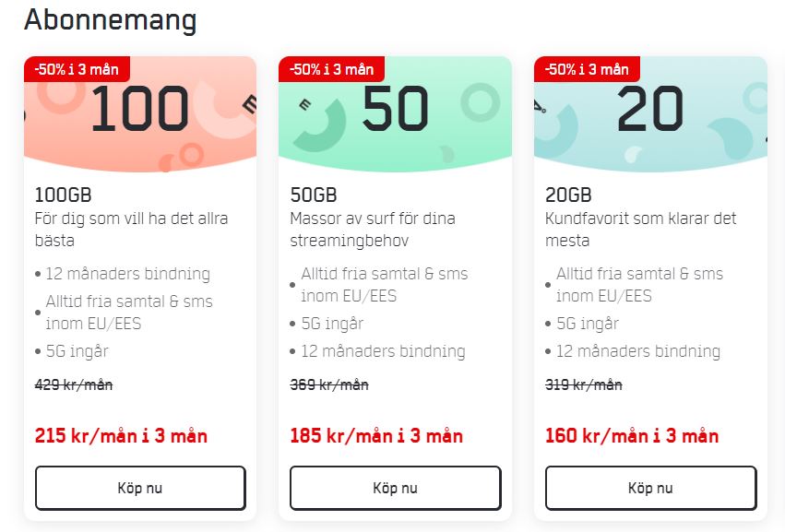Click the 185 kr/mån price
The width and height of the screenshot is (785, 532).
376,436
